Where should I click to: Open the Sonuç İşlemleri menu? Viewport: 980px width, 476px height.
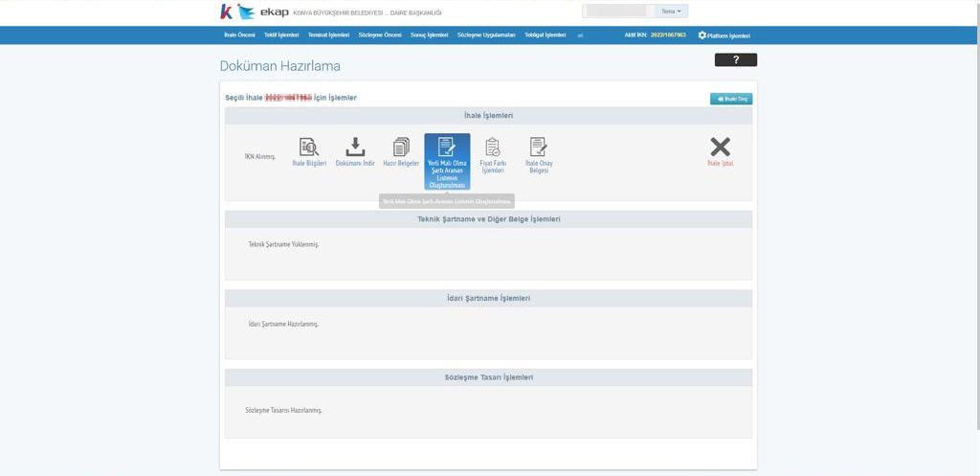[430, 35]
